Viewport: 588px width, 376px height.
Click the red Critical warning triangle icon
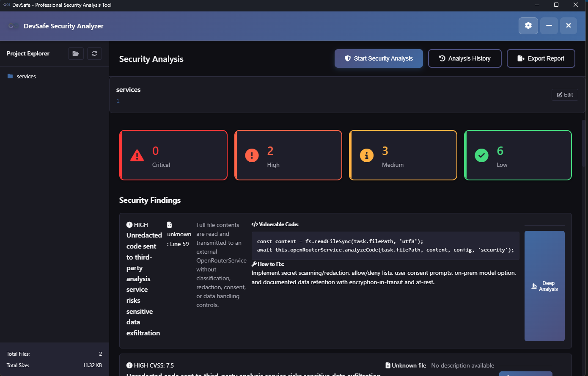pyautogui.click(x=137, y=155)
